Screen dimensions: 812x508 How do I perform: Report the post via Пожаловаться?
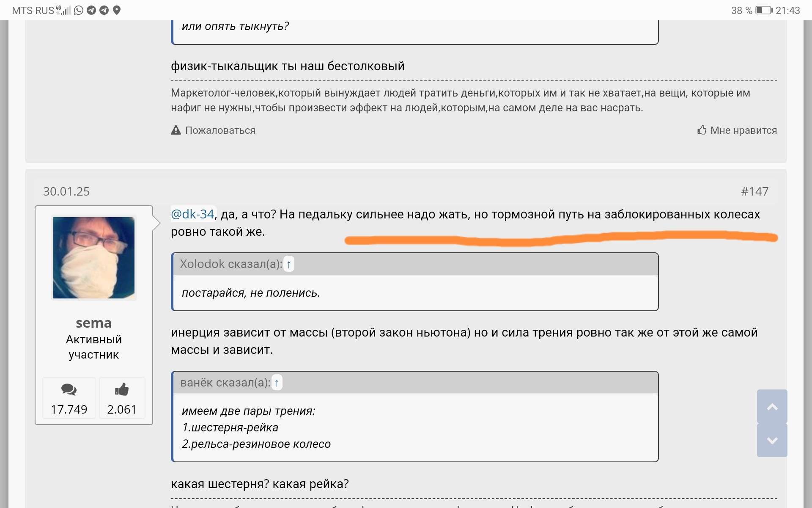click(x=220, y=130)
